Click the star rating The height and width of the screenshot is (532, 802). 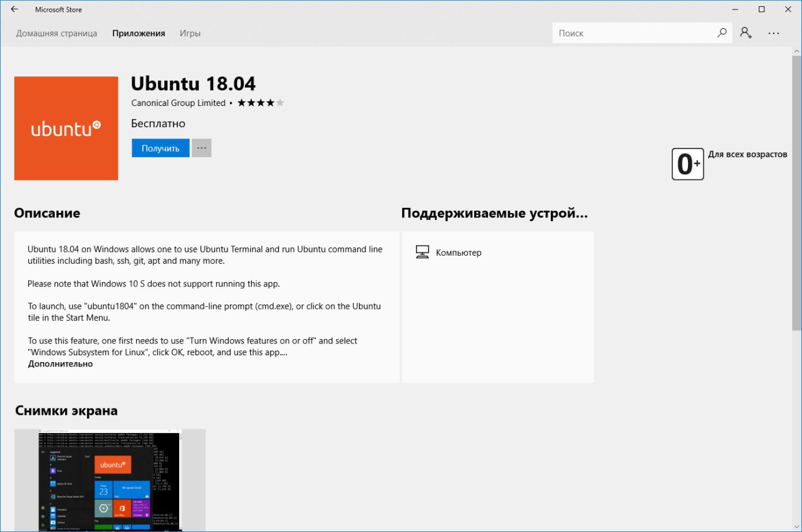pyautogui.click(x=261, y=103)
